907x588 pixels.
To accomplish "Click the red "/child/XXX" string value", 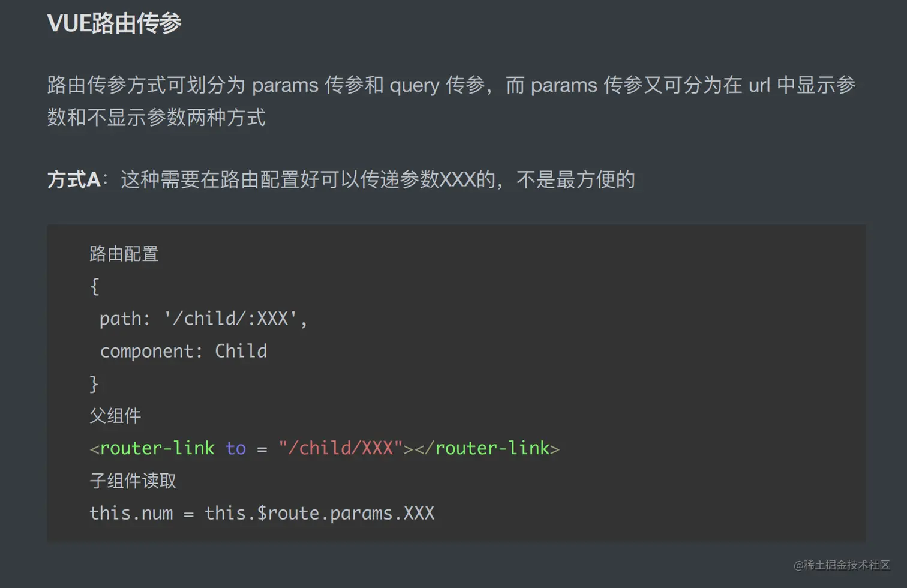I will tap(340, 448).
